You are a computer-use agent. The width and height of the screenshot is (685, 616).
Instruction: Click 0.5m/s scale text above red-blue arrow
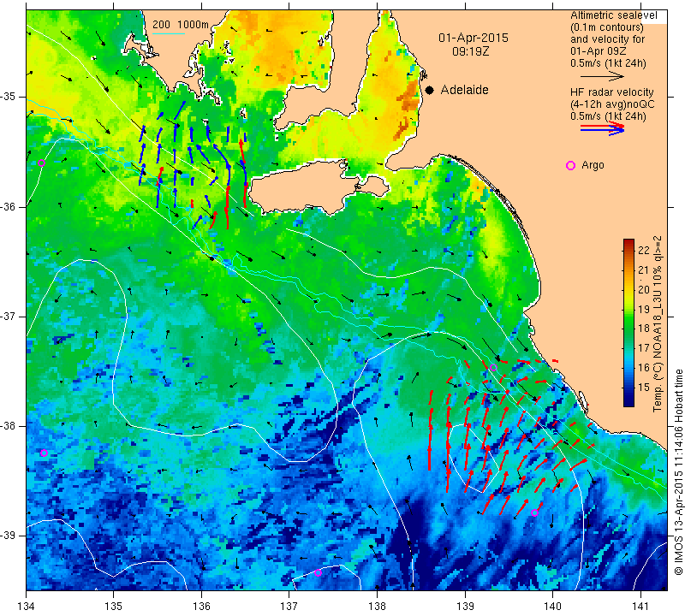[x=608, y=116]
